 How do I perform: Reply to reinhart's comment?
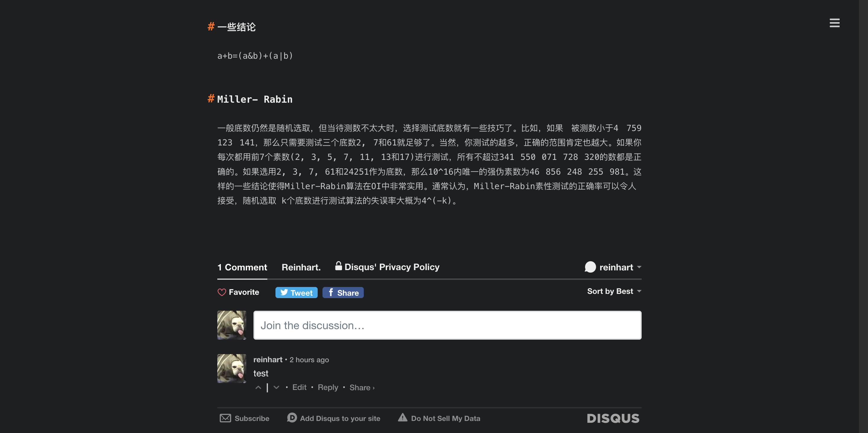(x=328, y=387)
